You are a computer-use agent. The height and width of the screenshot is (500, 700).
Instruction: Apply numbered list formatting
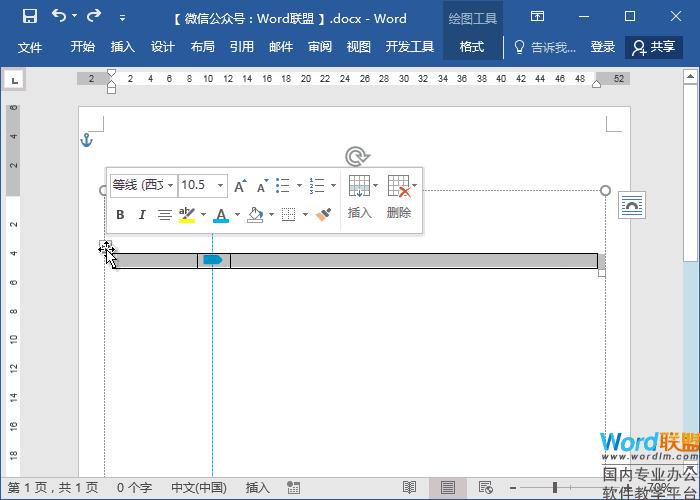coord(317,185)
